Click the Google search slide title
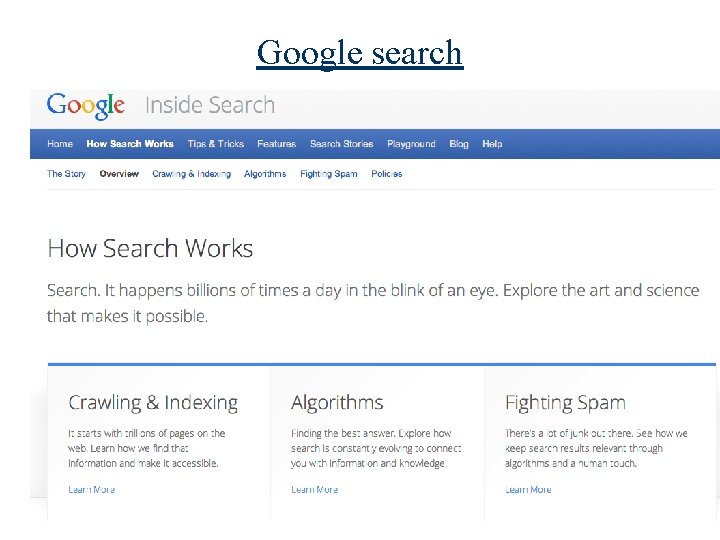 (x=360, y=52)
